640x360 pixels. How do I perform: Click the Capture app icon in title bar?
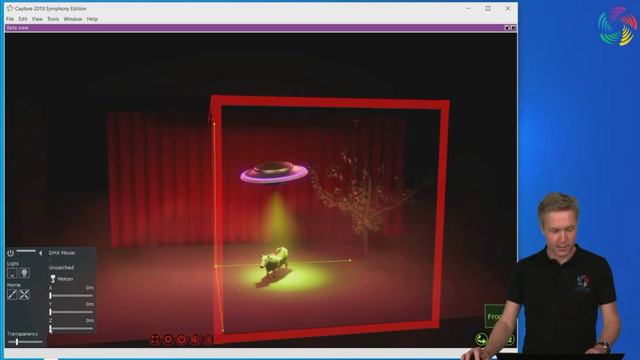point(10,9)
